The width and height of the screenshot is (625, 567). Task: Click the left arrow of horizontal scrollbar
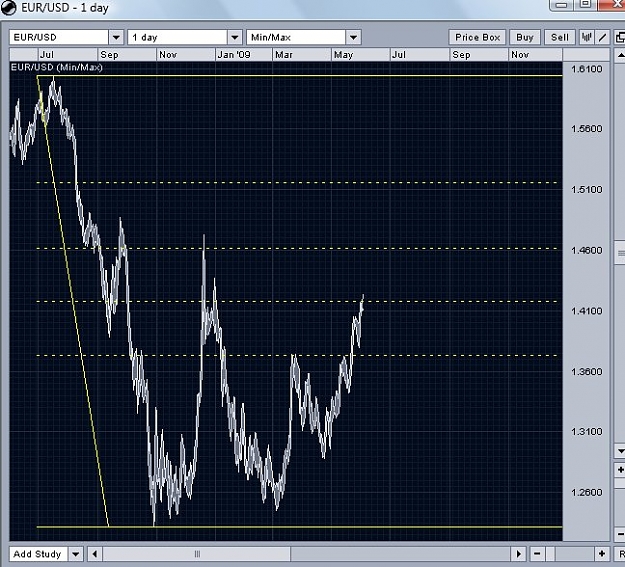click(x=95, y=554)
